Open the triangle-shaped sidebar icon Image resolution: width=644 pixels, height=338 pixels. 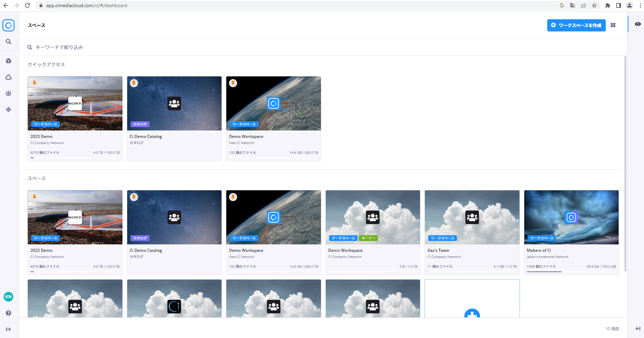pyautogui.click(x=8, y=77)
